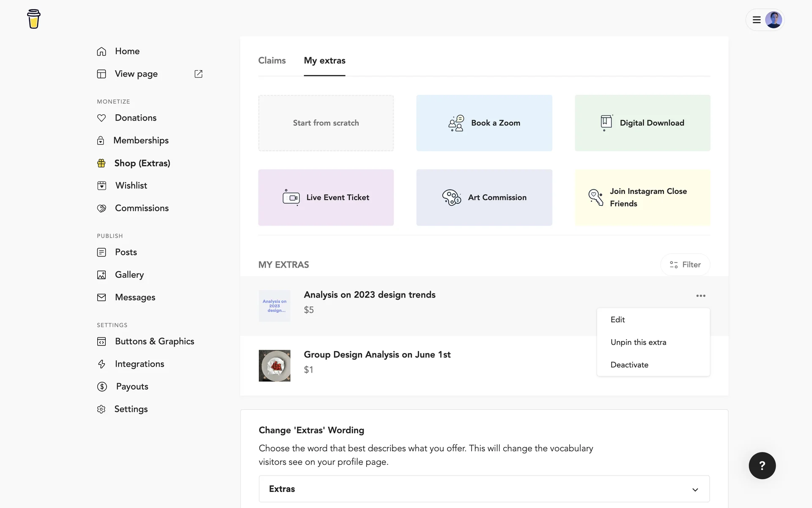The width and height of the screenshot is (812, 508).
Task: Click the Integrations lightning bolt icon
Action: [x=101, y=364]
